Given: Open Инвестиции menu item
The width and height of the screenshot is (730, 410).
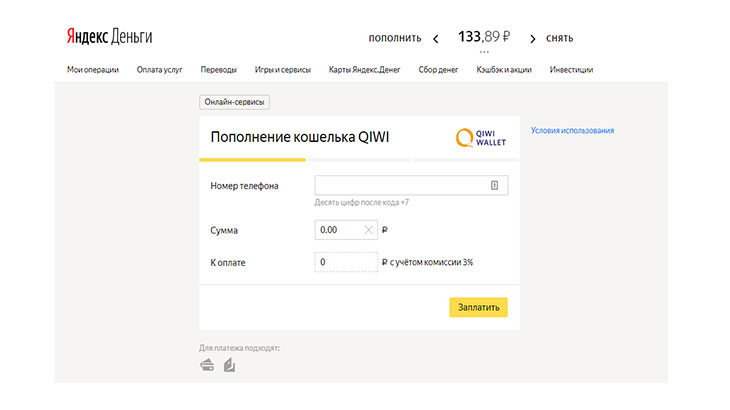Looking at the screenshot, I should 571,70.
